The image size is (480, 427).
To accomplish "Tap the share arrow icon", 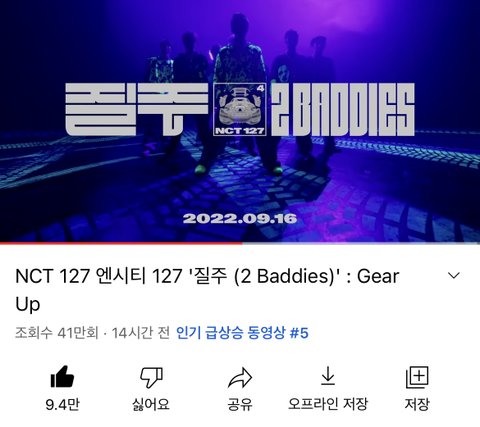I will [x=240, y=378].
